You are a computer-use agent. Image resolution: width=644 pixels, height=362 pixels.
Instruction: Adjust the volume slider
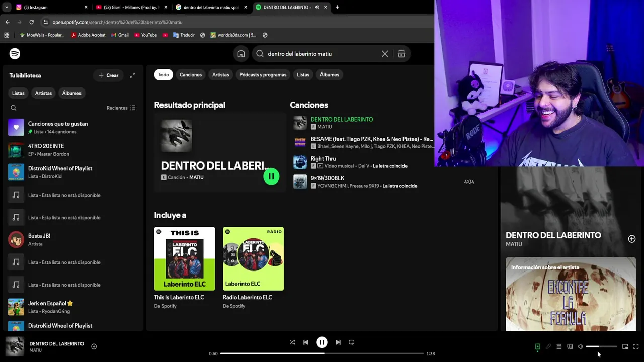click(x=601, y=346)
